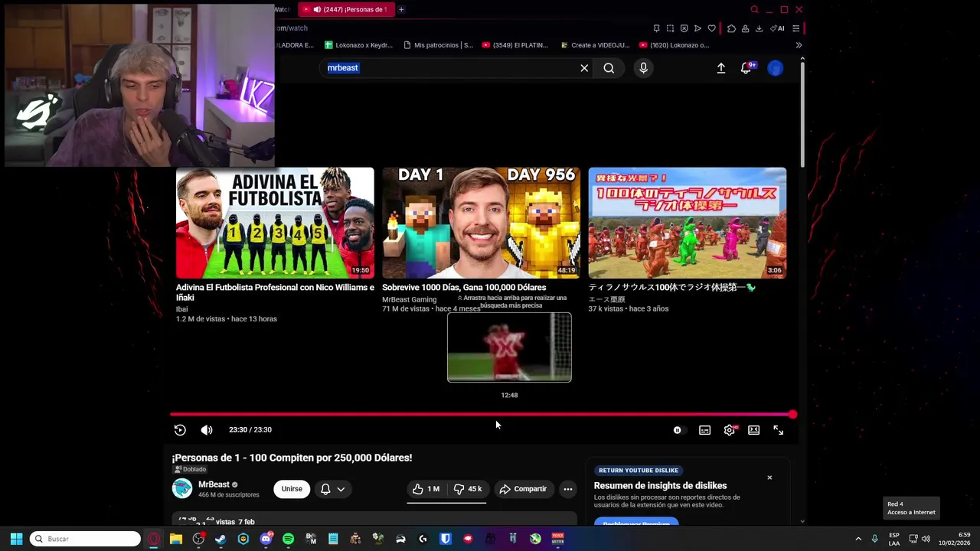Screen dimensions: 980x551
Task: Mute the video with the speaker icon
Action: coord(207,430)
